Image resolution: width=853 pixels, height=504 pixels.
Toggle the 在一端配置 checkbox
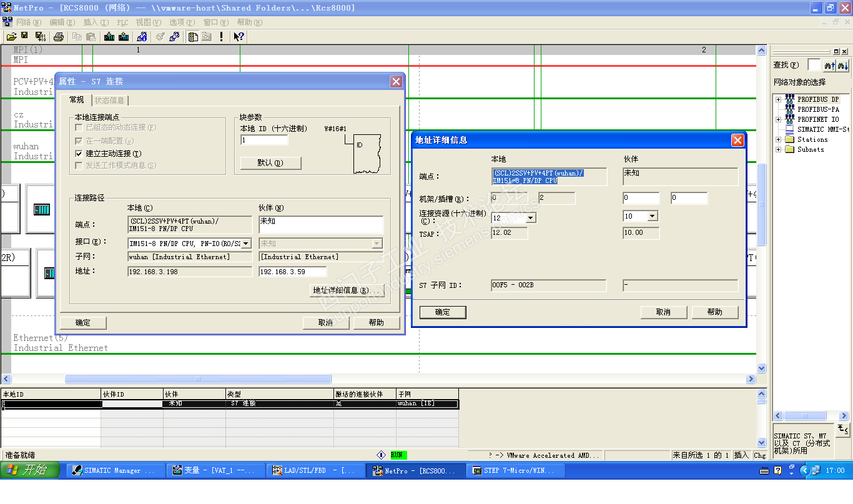tap(79, 141)
